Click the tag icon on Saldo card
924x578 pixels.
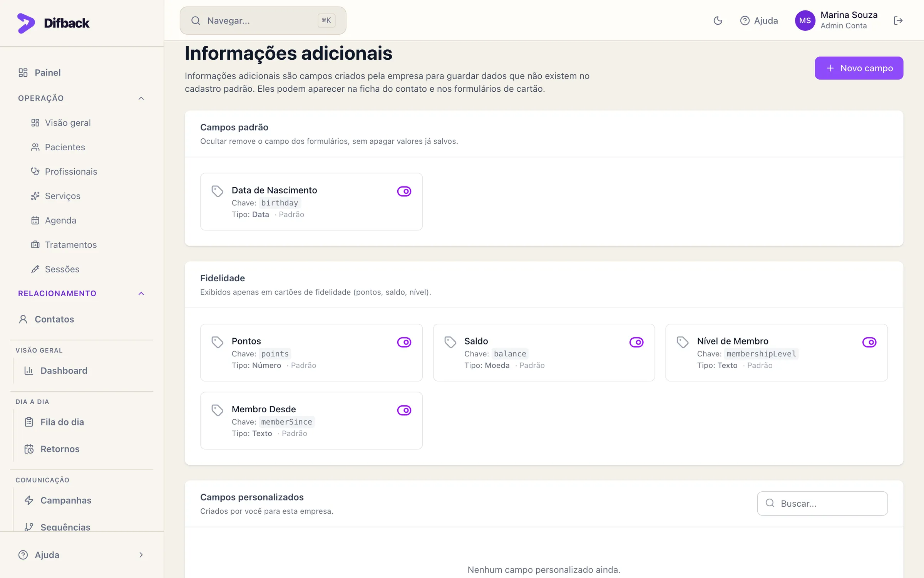[x=450, y=342]
